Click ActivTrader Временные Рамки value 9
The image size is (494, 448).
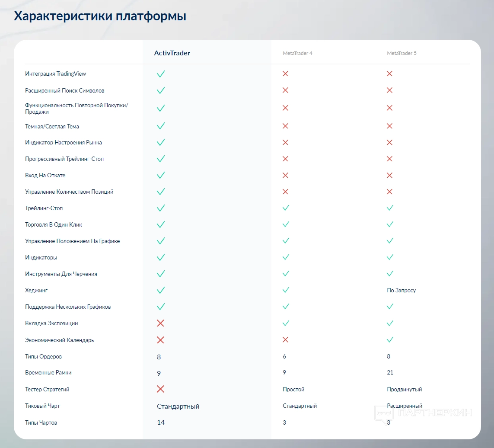pos(159,373)
